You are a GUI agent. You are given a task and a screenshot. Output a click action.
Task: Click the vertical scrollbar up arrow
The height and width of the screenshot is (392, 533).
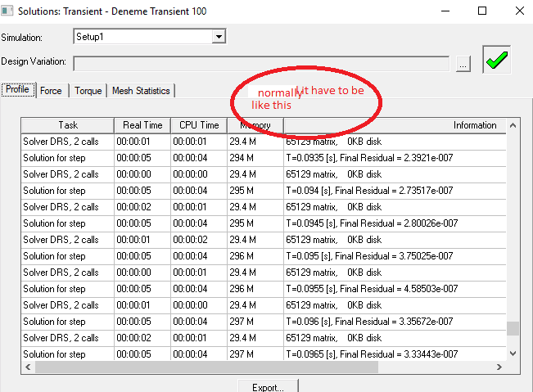(513, 125)
